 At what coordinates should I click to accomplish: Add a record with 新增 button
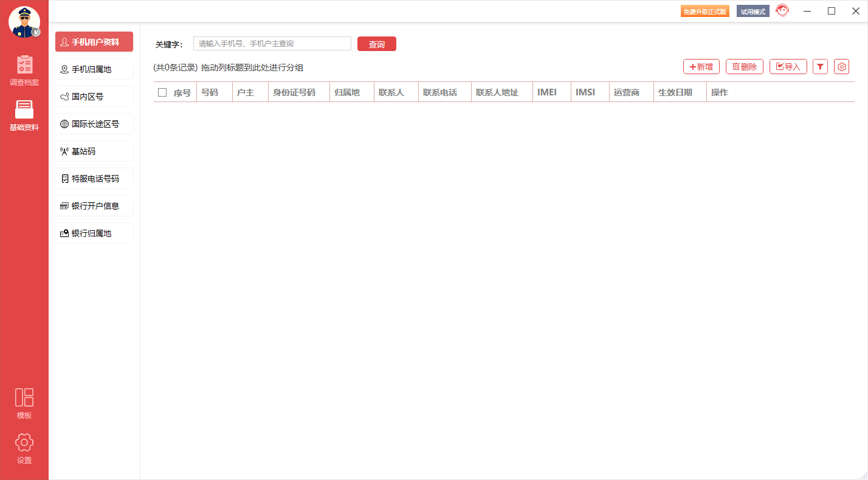click(x=701, y=67)
